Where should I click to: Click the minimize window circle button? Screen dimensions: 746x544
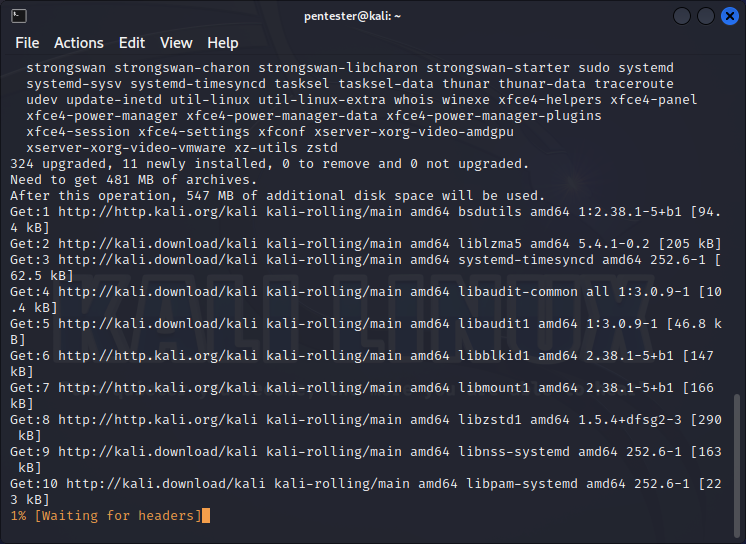click(x=682, y=16)
